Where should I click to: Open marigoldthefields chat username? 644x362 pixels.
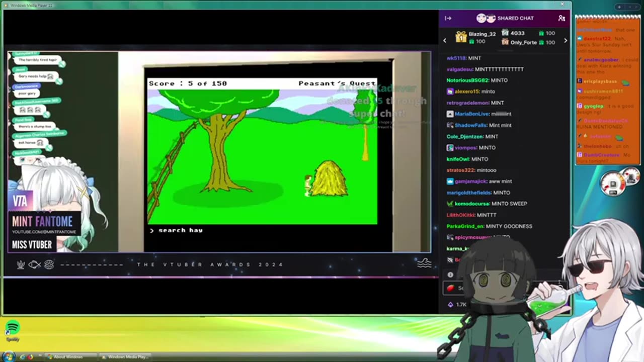click(x=468, y=193)
